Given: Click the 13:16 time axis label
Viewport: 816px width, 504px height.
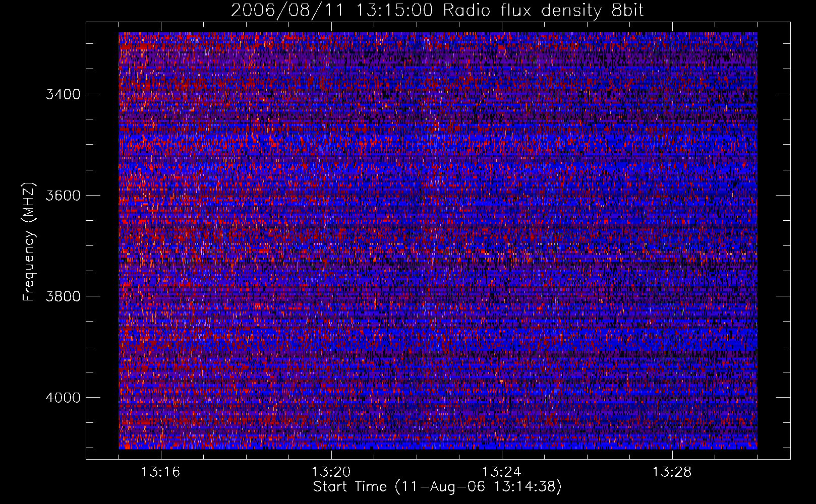Looking at the screenshot, I should (160, 472).
